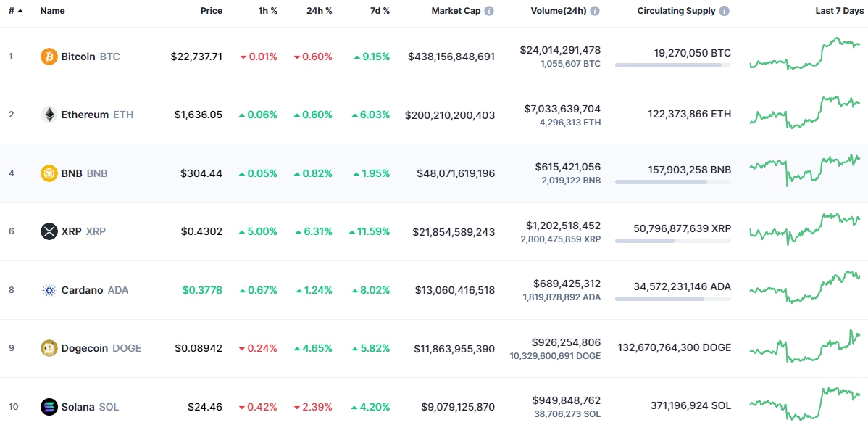Click Dogecoin supply 132,670,764,300 DOGE
868x433 pixels.
(675, 348)
